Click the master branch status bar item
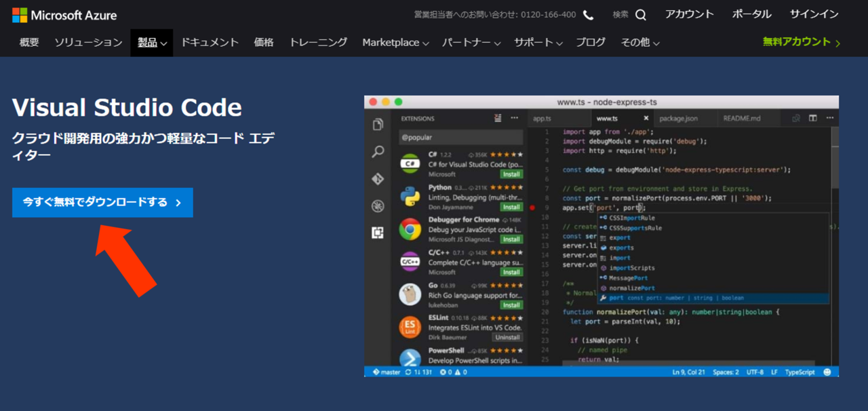 tap(387, 372)
